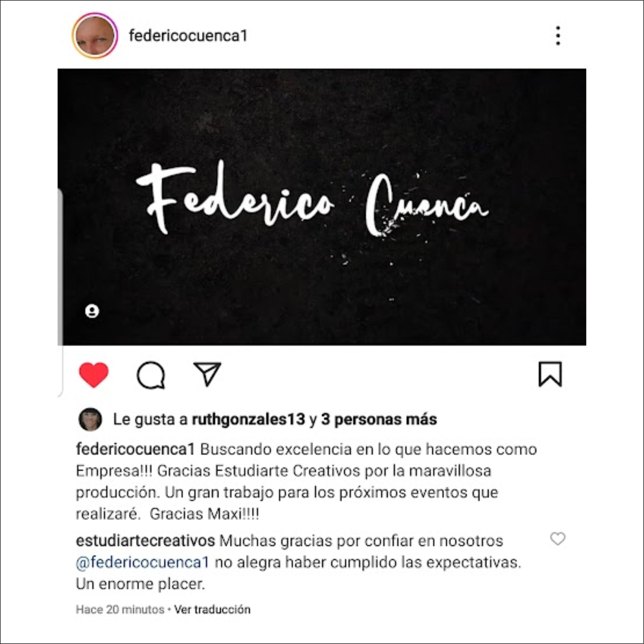Open ruthgonzales13 profile from likes line
The image size is (644, 644).
click(x=248, y=419)
